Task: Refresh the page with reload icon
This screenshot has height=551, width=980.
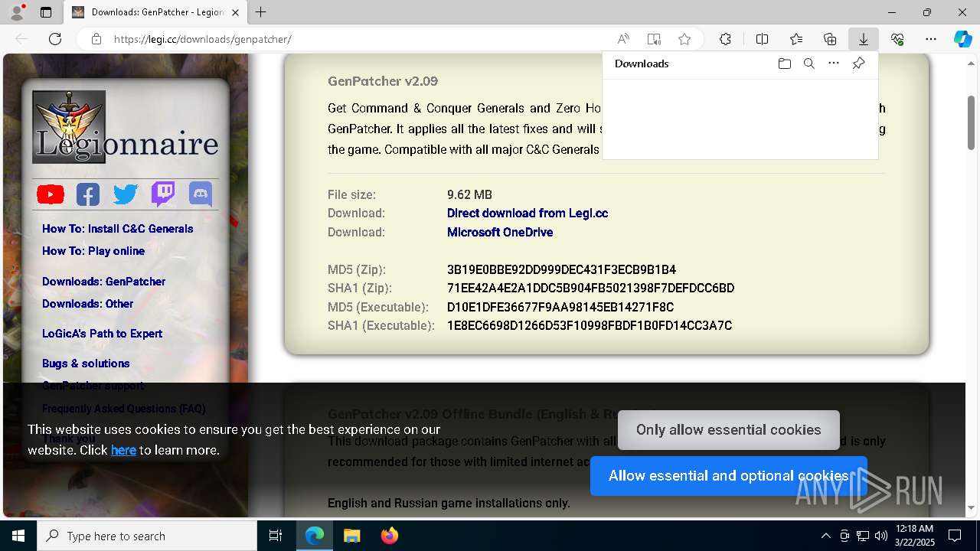Action: 55,39
